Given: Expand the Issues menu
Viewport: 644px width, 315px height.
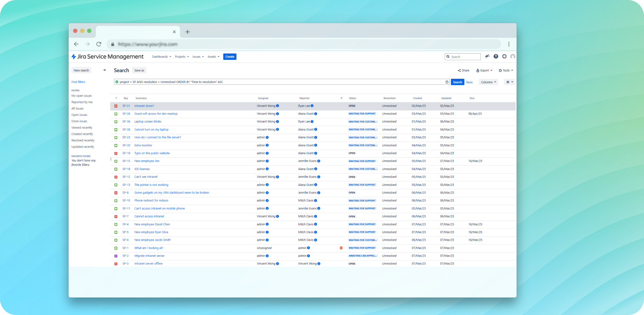Looking at the screenshot, I should (198, 57).
